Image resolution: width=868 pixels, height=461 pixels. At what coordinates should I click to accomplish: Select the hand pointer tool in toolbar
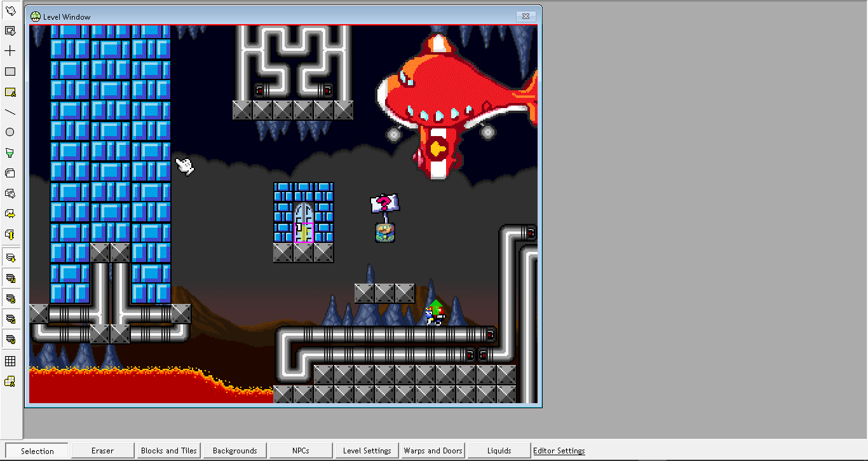(x=10, y=11)
